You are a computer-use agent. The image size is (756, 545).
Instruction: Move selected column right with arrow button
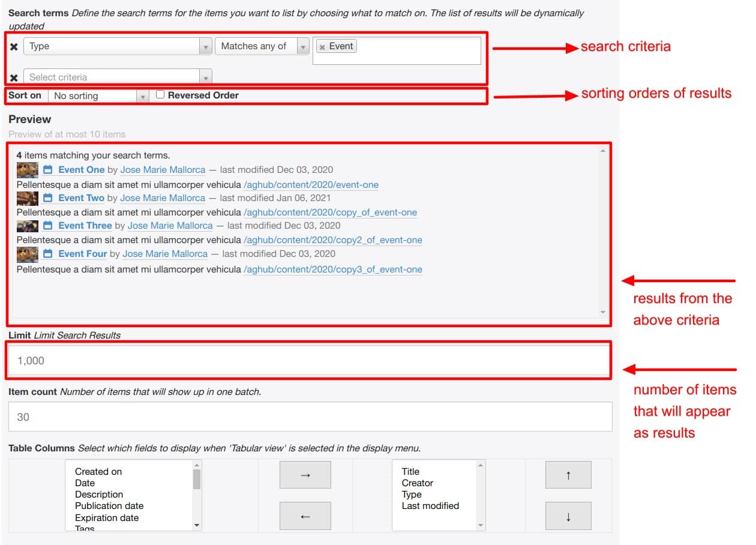305,475
